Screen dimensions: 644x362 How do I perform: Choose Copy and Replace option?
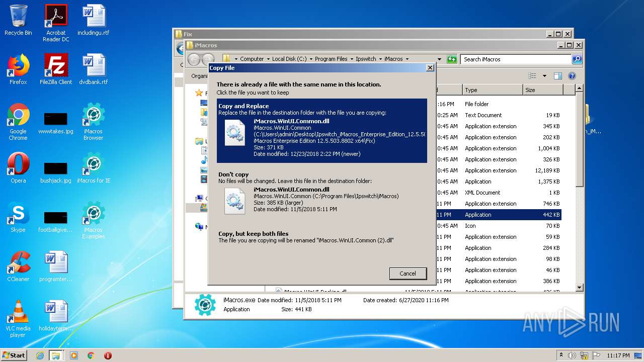click(322, 131)
